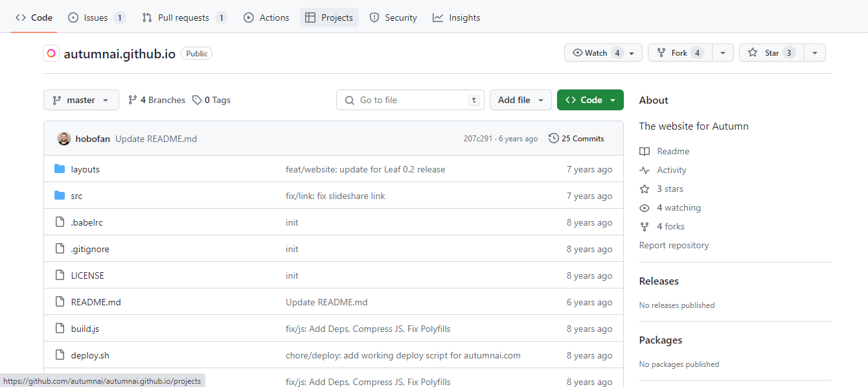Open the README.md file
The height and width of the screenshot is (387, 868).
click(x=96, y=302)
